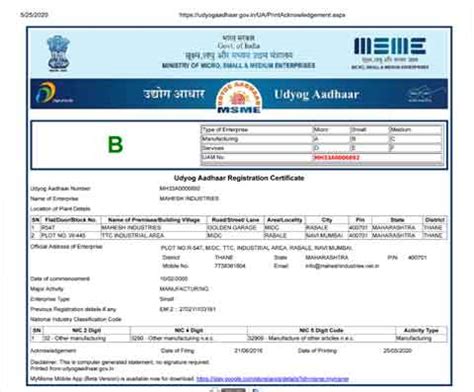Click the 'National Industry Classification Code' label
474x392 pixels.
(76, 319)
